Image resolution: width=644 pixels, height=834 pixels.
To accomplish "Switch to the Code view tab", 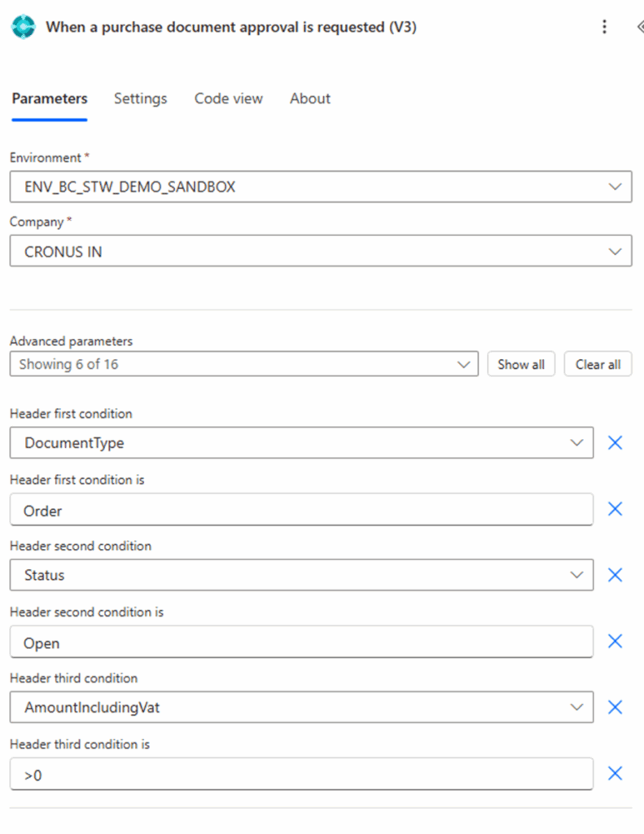I will [x=228, y=99].
